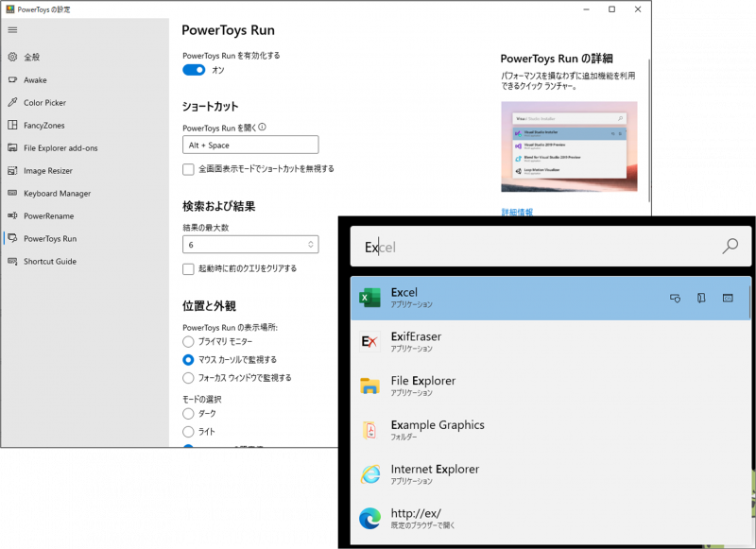Click the File Explorer add-ons icon
This screenshot has width=756, height=549.
pyautogui.click(x=12, y=147)
